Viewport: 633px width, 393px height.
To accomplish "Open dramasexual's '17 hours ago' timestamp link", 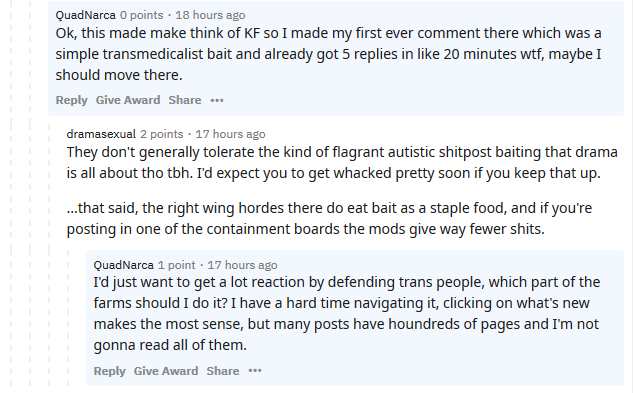I will point(230,134).
